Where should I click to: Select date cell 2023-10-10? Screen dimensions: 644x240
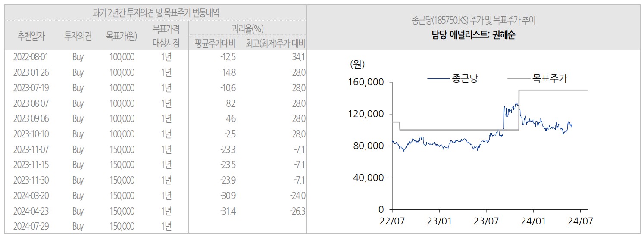pos(31,134)
